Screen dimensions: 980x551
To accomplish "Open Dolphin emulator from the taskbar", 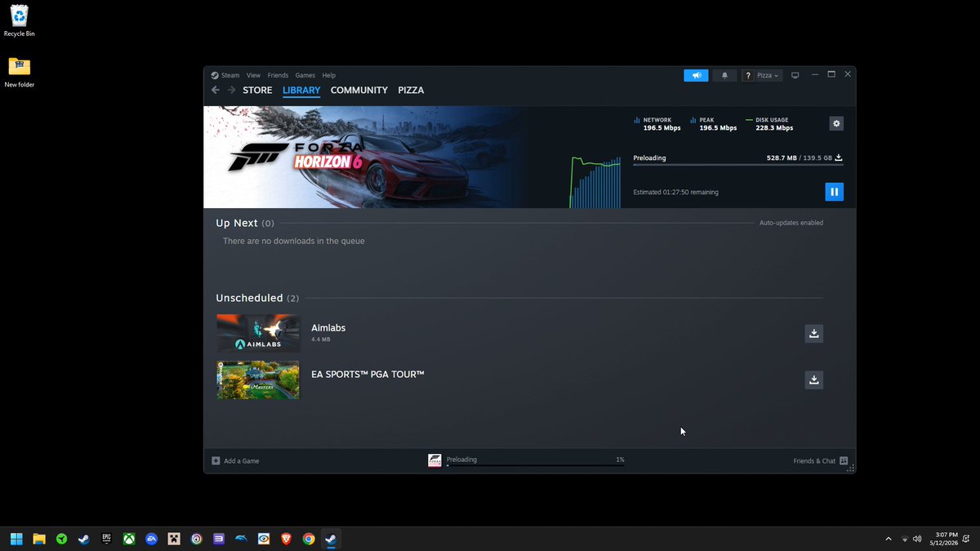I will point(241,539).
